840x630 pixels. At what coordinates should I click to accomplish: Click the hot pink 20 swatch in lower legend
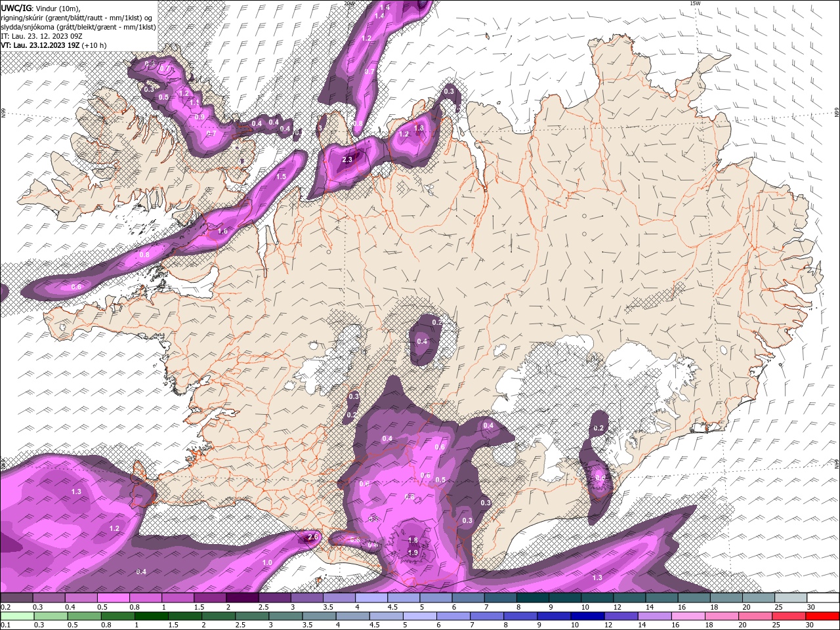pyautogui.click(x=755, y=616)
